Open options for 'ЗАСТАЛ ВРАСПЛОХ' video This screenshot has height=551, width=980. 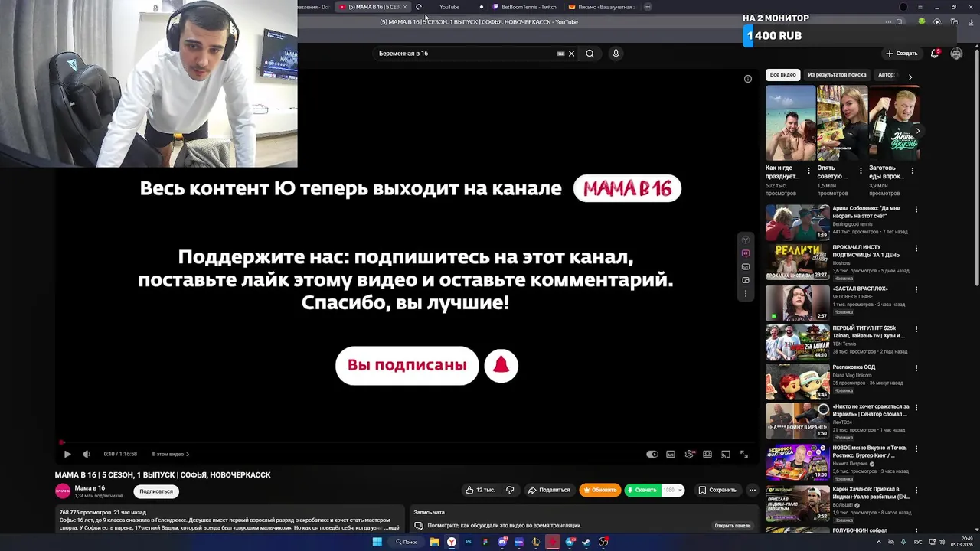click(x=916, y=289)
